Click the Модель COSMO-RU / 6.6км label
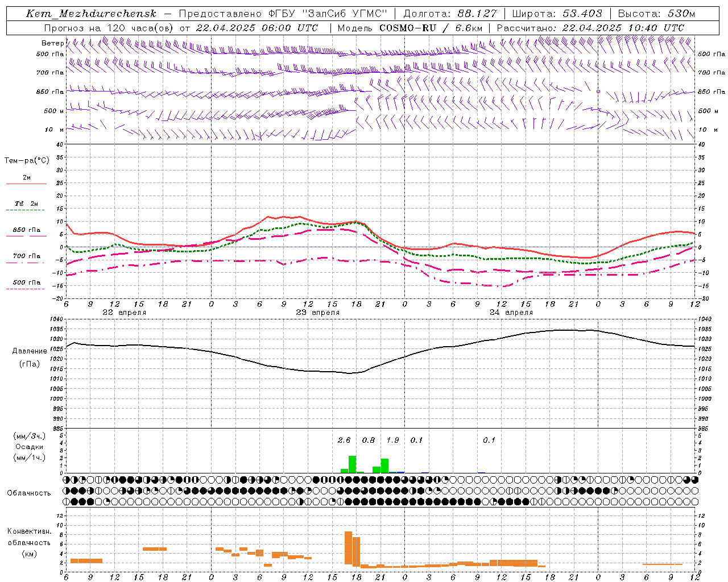 [x=410, y=28]
